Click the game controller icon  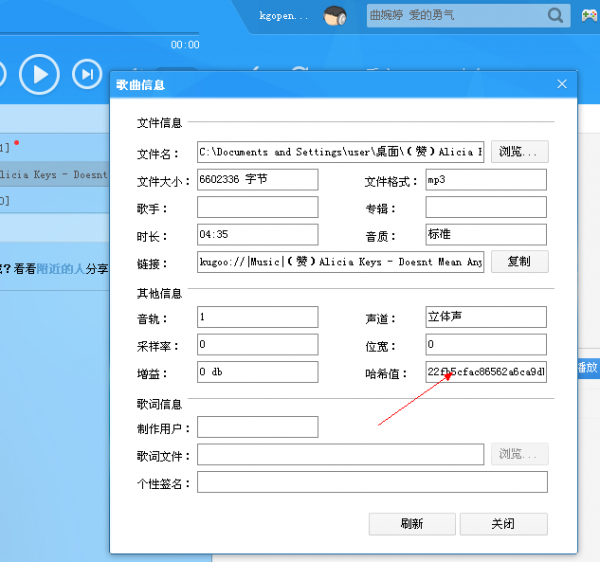(x=588, y=16)
